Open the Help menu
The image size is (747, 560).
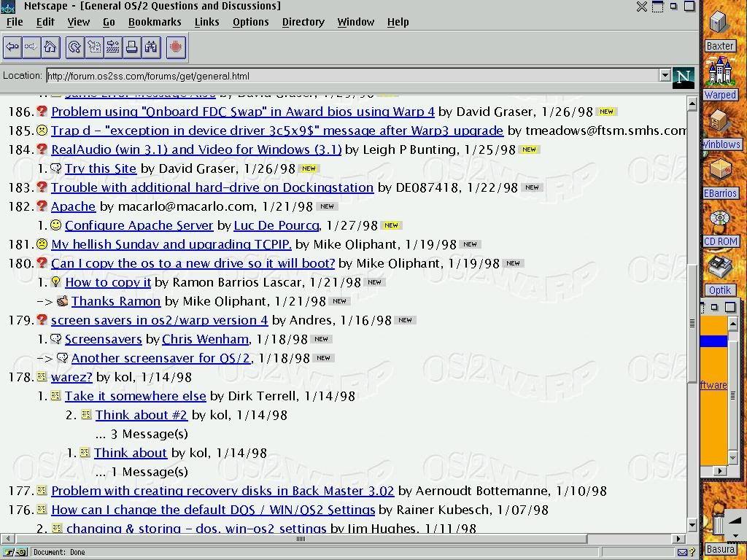398,22
